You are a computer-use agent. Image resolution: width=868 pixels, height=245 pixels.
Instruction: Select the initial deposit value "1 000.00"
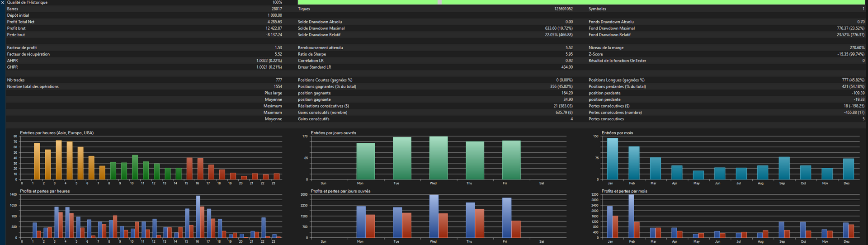coord(275,15)
